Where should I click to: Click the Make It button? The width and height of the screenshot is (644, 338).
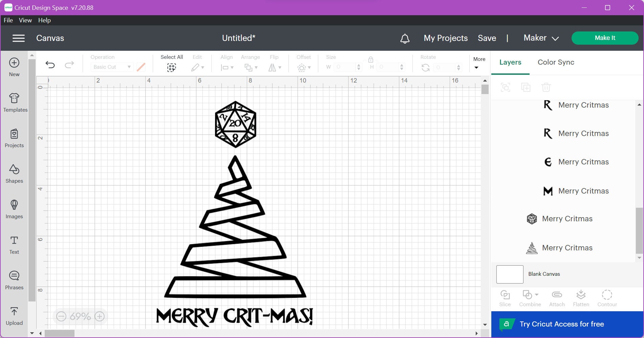coord(605,38)
